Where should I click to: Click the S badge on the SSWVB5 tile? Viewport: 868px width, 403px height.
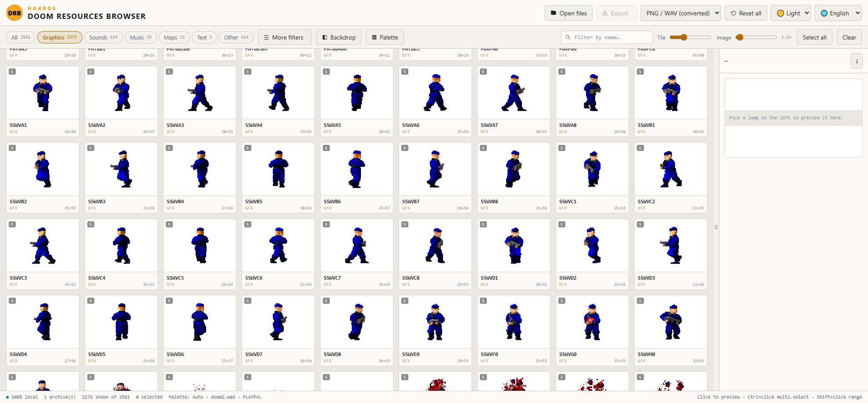(x=248, y=148)
